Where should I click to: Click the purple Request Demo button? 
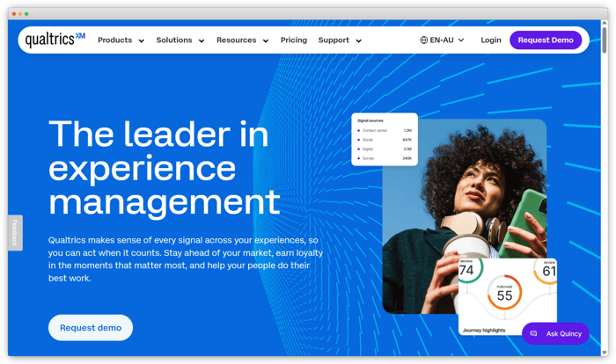click(x=546, y=40)
